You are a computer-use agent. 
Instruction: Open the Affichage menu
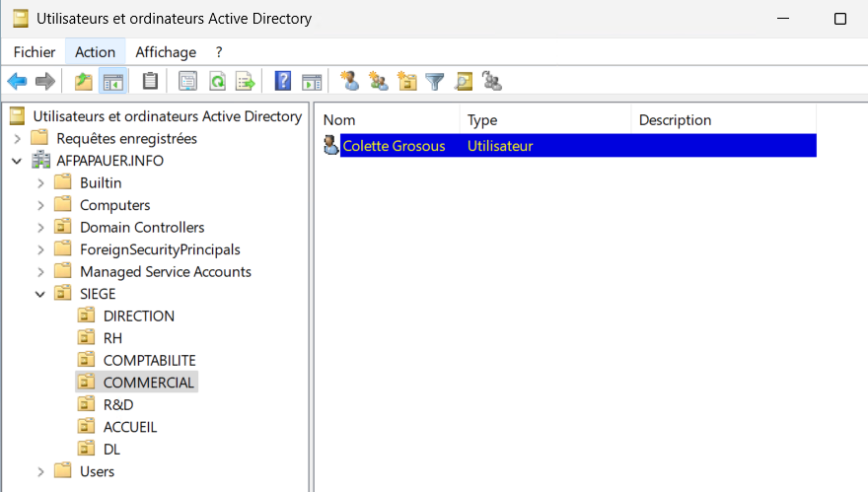pos(166,52)
